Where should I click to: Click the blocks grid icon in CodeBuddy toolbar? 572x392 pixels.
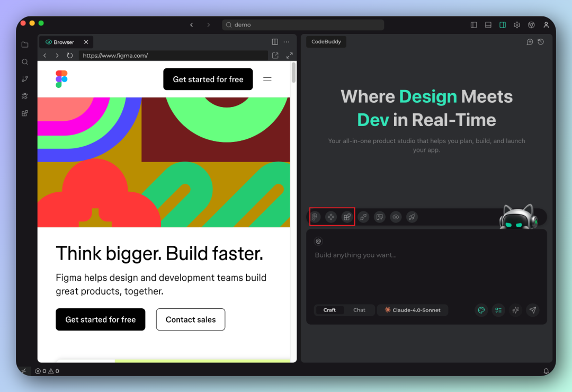(347, 217)
